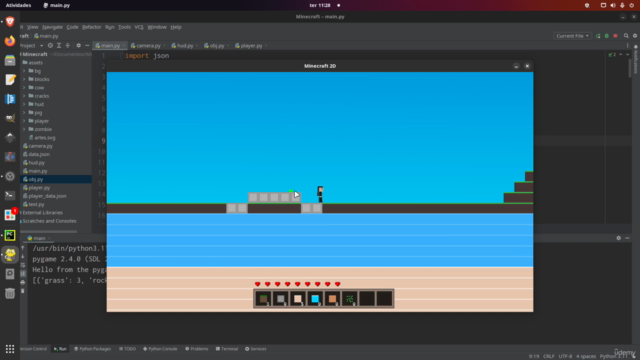640x360 pixels.
Task: Click project tree horizontal scrollbar
Action: pos(49,231)
